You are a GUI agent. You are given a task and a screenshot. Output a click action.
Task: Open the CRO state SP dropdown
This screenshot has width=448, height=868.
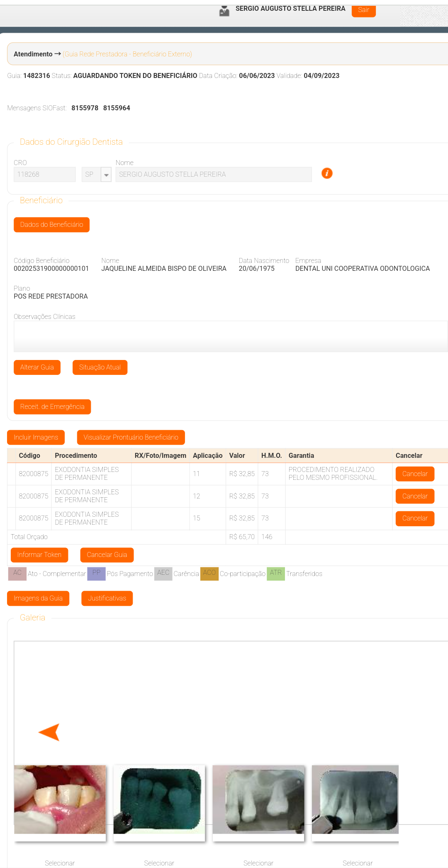coord(106,175)
